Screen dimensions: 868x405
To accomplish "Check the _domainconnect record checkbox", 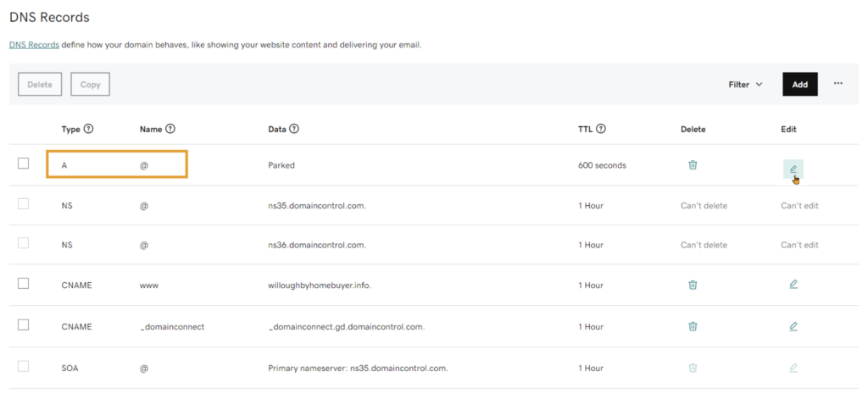I will [x=23, y=325].
